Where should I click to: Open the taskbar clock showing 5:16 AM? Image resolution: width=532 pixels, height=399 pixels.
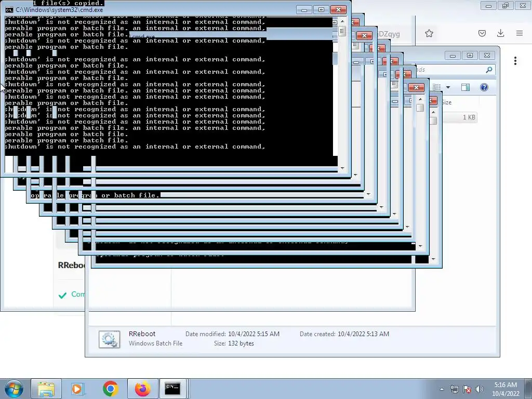[x=506, y=389]
